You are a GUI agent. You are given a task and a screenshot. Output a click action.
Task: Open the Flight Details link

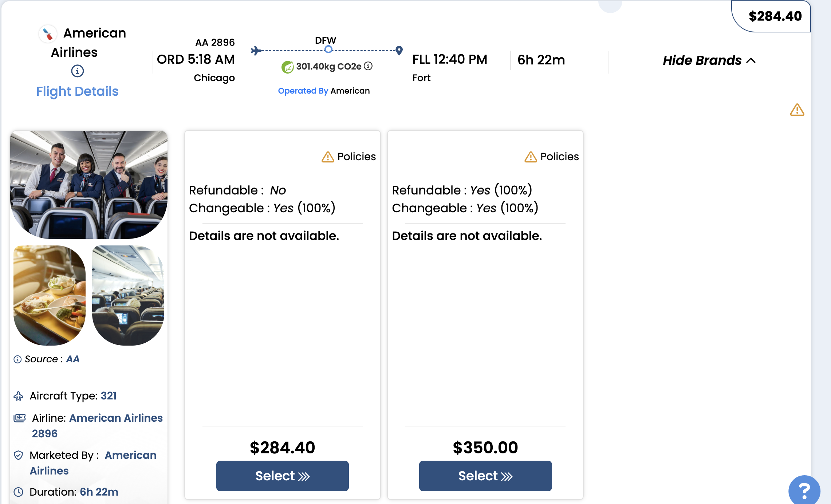pos(77,91)
